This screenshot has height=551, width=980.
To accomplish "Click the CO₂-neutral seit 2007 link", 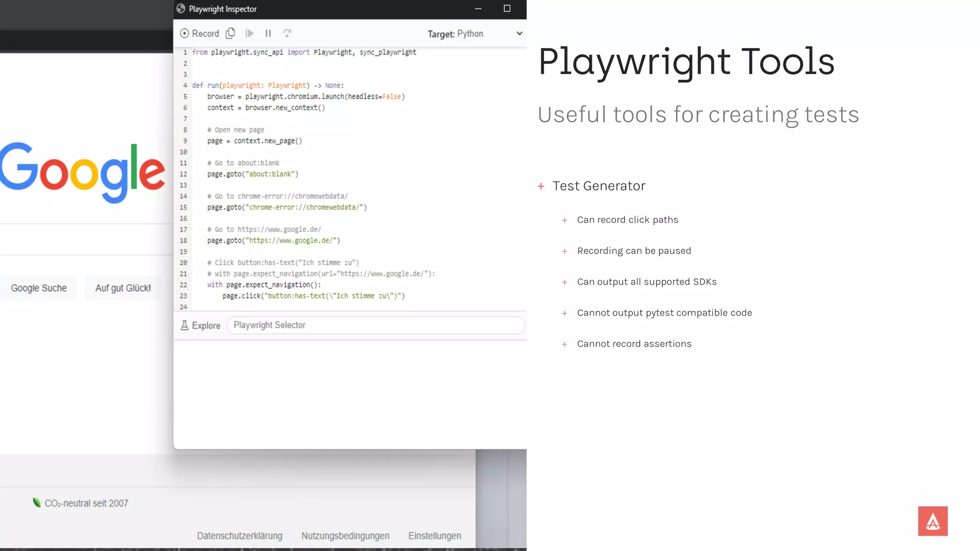I will pos(86,504).
